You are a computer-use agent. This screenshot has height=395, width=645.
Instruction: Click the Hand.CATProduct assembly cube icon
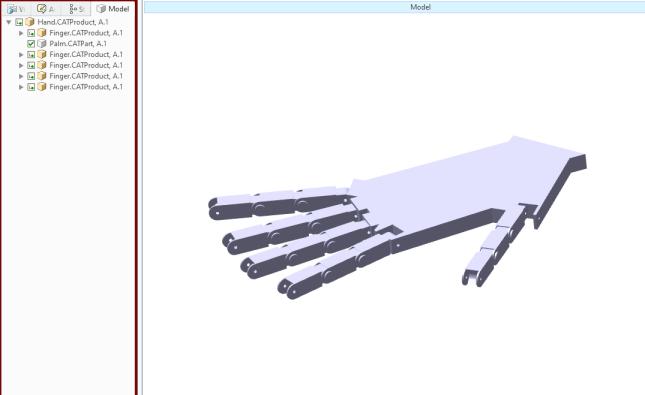point(30,22)
